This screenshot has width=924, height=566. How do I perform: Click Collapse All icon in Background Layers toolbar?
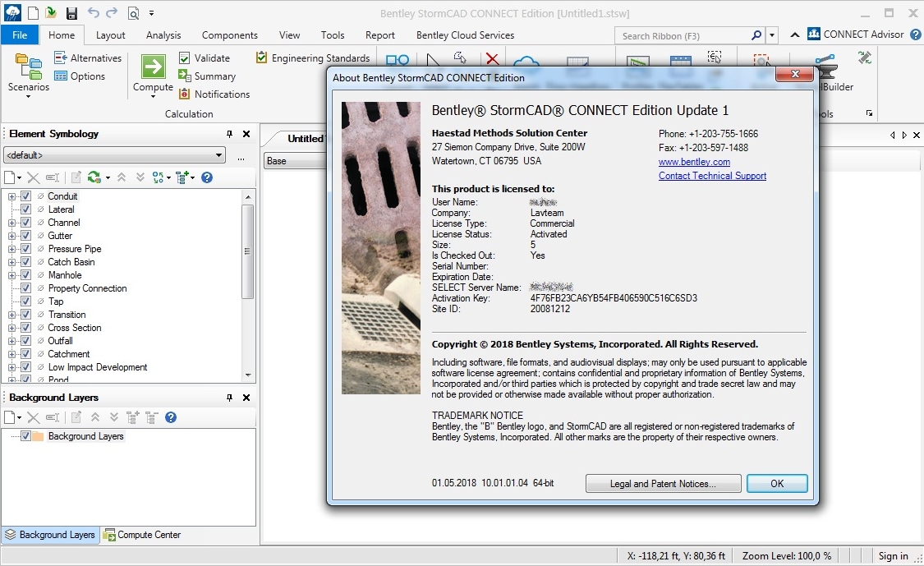152,417
